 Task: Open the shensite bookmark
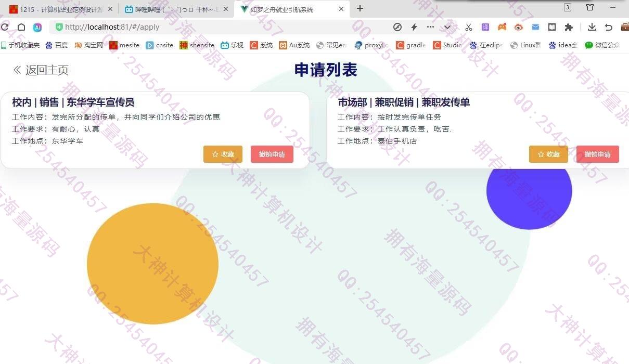coord(197,45)
